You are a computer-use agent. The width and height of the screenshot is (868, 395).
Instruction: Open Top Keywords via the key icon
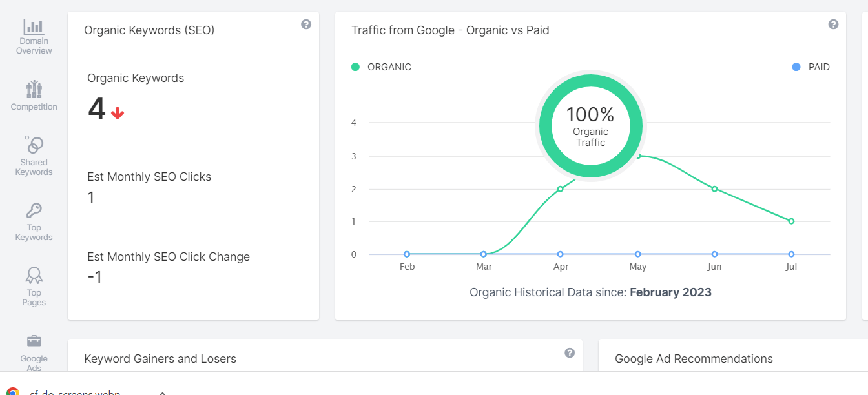point(34,210)
